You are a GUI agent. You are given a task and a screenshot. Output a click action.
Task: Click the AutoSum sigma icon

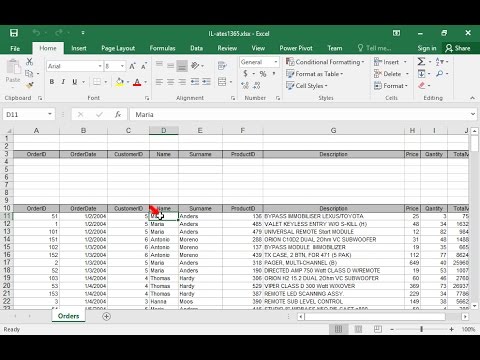421,62
